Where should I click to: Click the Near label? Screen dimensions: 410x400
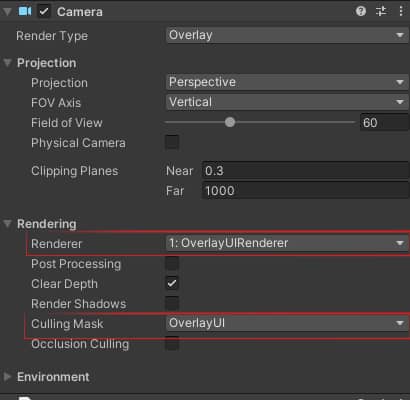tap(179, 171)
